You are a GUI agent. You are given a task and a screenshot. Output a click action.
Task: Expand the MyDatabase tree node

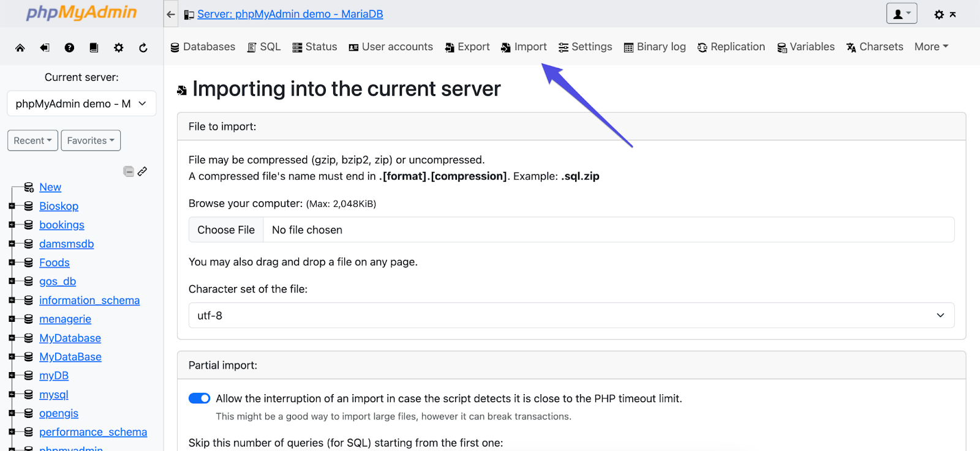[x=12, y=338]
